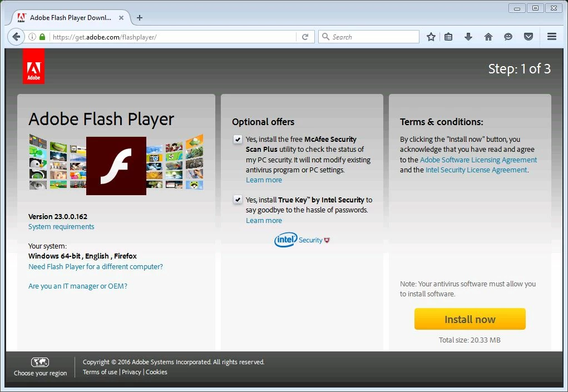Click the 'Step: 1 of 3' text
Image resolution: width=568 pixels, height=392 pixels.
click(x=519, y=69)
